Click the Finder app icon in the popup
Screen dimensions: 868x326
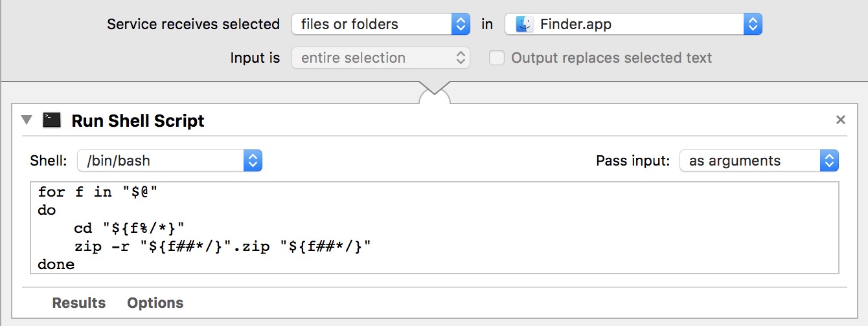coord(524,25)
